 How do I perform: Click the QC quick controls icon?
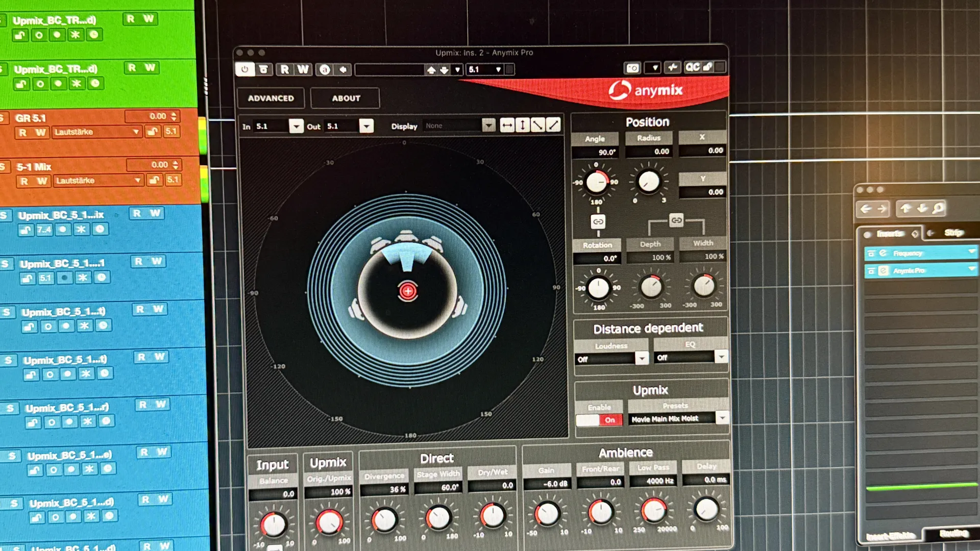click(x=693, y=67)
